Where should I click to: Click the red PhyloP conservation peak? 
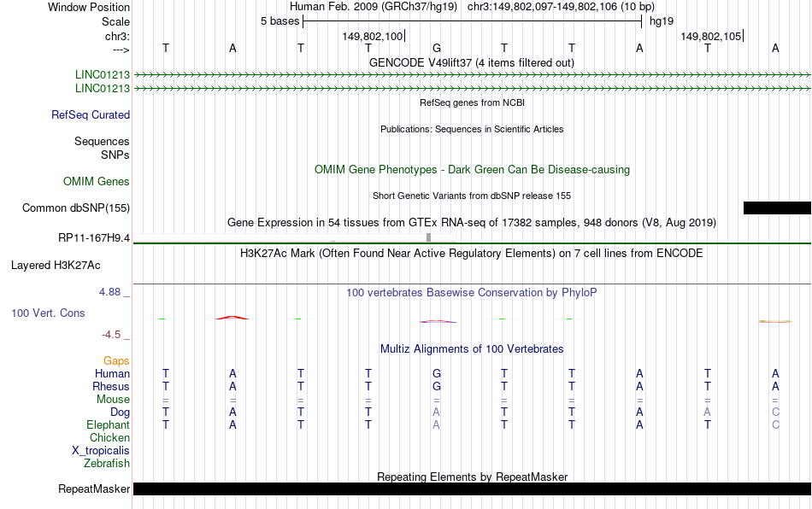(x=232, y=318)
